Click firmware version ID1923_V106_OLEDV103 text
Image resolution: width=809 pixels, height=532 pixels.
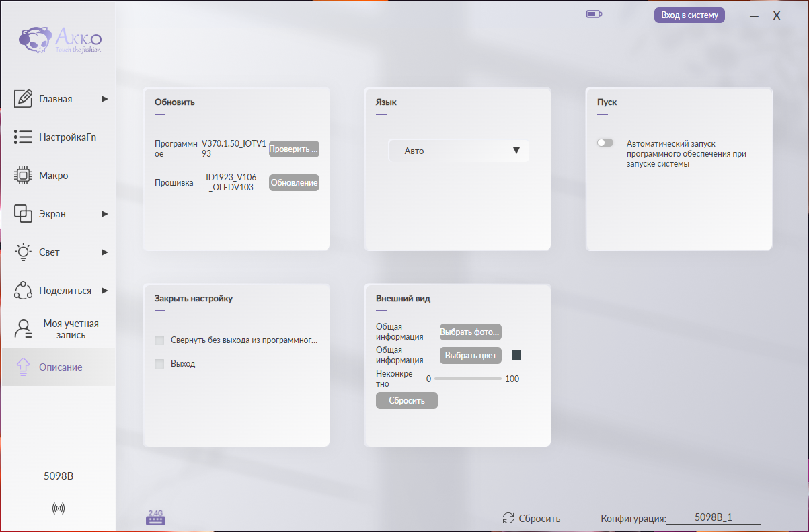[x=231, y=182]
